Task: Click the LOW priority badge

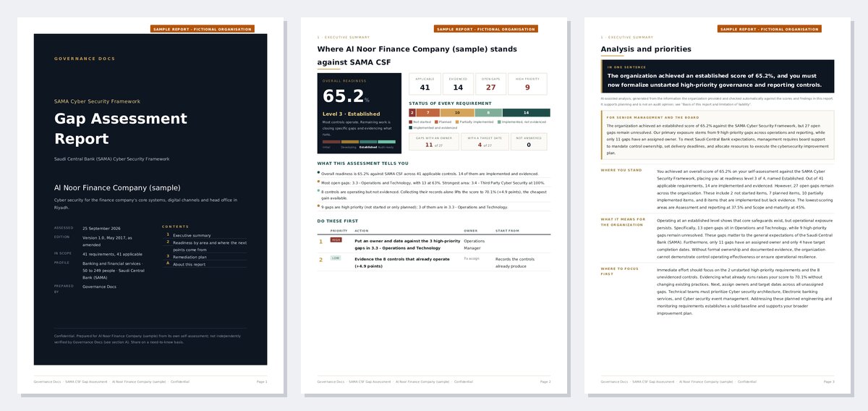Action: pos(336,258)
